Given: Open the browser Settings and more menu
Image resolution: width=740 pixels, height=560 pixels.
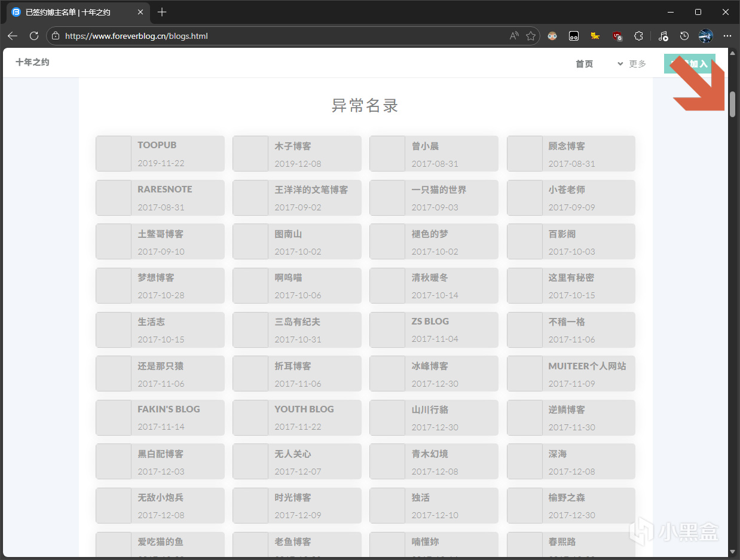Looking at the screenshot, I should (x=727, y=36).
